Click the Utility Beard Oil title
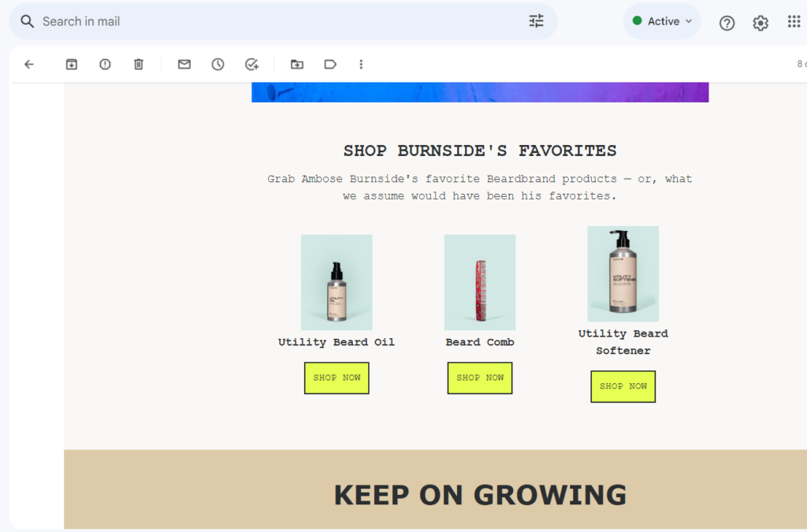 point(337,343)
